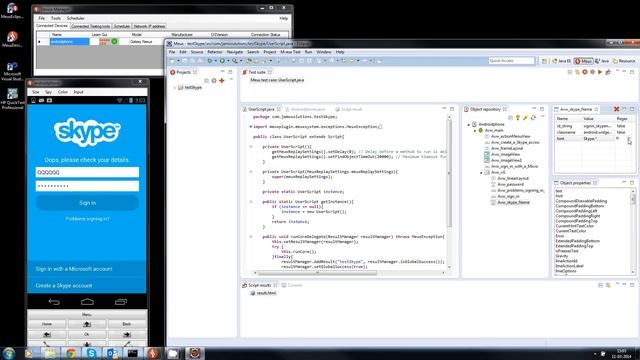This screenshot has width=640, height=360.
Task: Click the Skype password input field
Action: coord(87,186)
